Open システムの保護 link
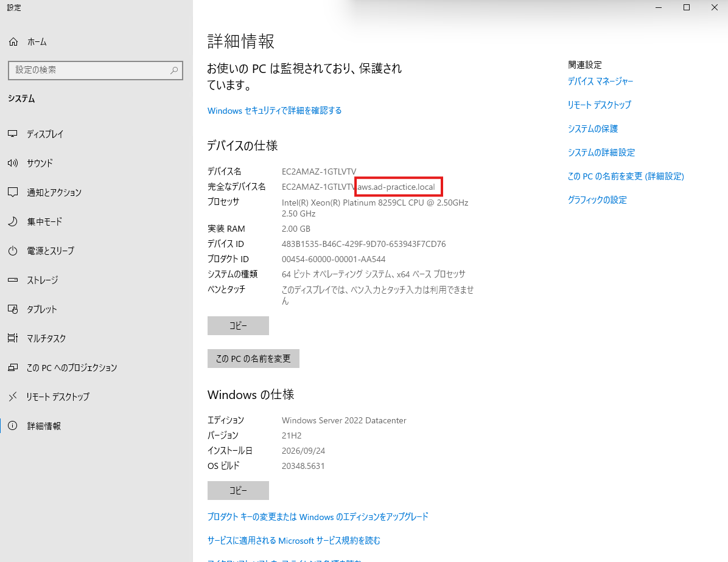Screen dimensions: 728x562 [x=593, y=129]
